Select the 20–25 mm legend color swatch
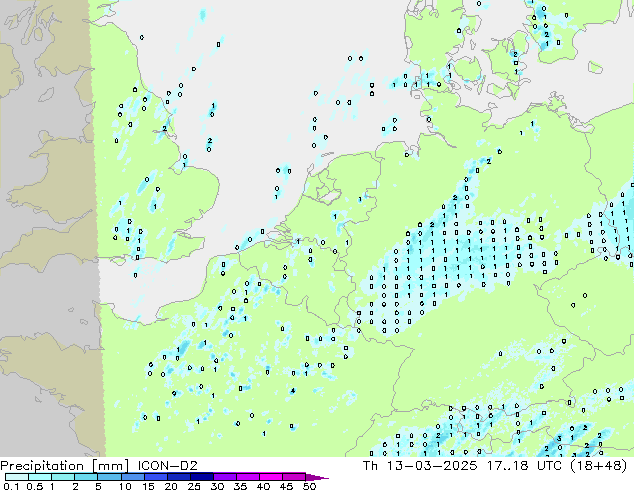The height and width of the screenshot is (490, 634). coord(179,477)
